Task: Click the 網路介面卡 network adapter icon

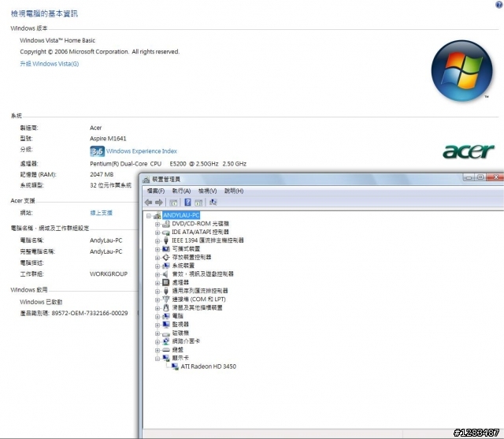Action: coord(166,341)
